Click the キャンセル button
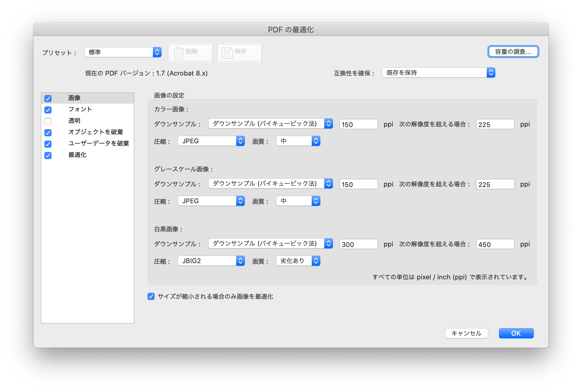 pyautogui.click(x=466, y=333)
